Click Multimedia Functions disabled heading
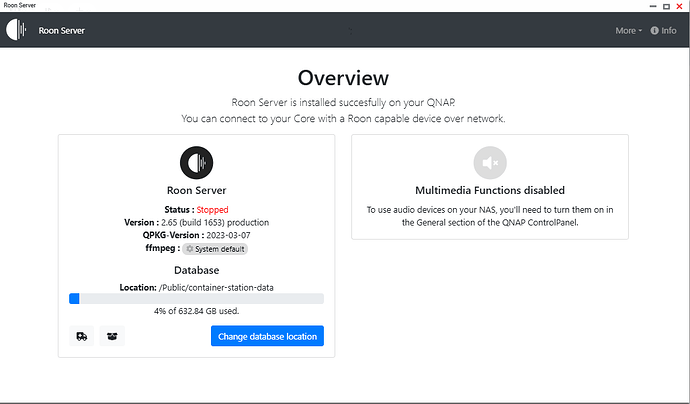This screenshot has height=404, width=690. click(x=490, y=190)
